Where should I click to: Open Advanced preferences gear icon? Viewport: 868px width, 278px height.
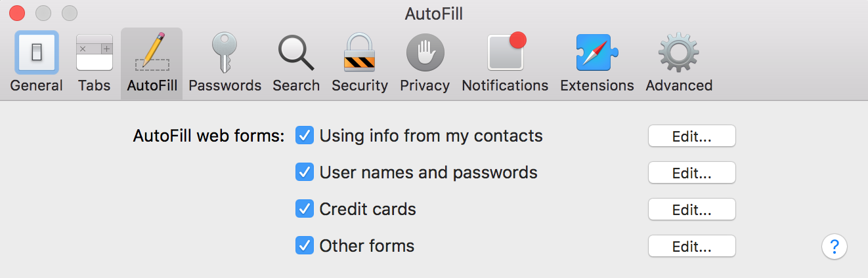point(679,63)
